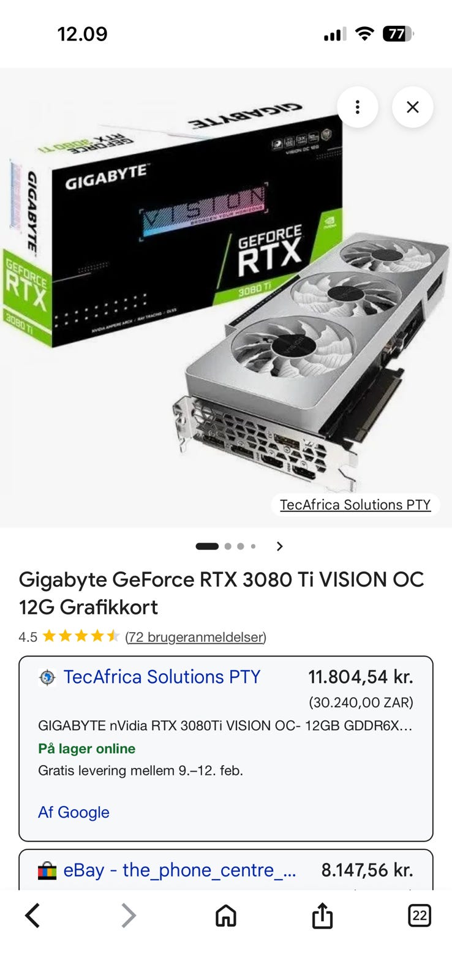Open the browser home page icon

225,916
